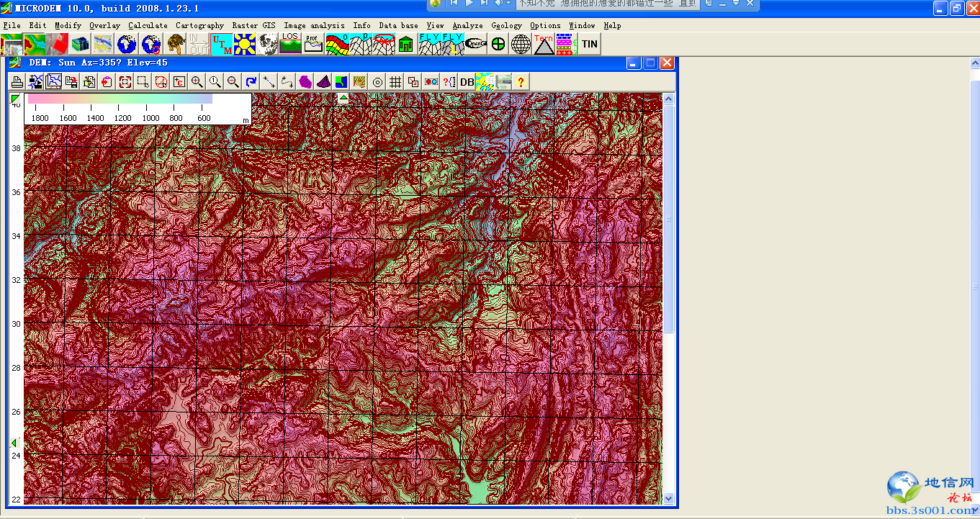The height and width of the screenshot is (519, 980).
Task: Click the green corner icon above latitude axis
Action: pyautogui.click(x=15, y=99)
